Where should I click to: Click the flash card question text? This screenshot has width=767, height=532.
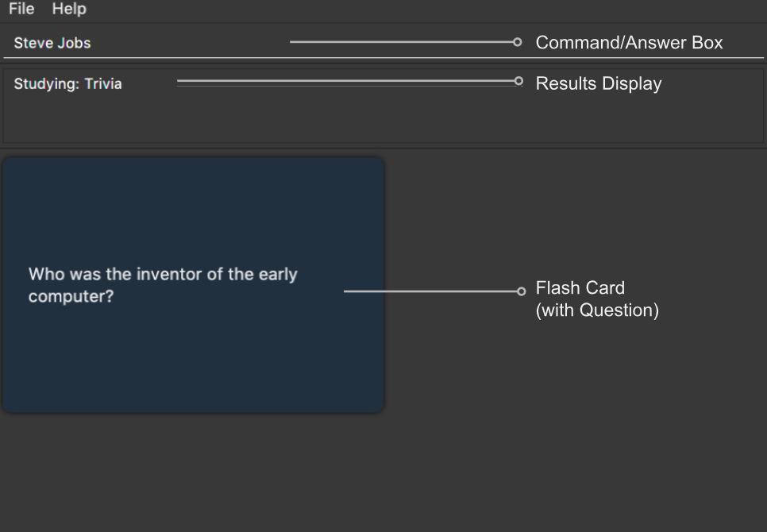tap(163, 285)
